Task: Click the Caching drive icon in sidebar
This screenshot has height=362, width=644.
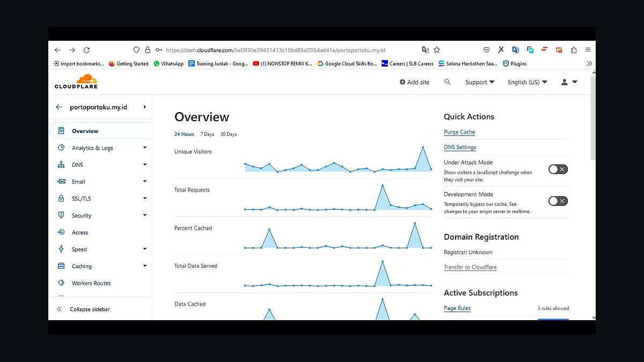Action: tap(61, 266)
